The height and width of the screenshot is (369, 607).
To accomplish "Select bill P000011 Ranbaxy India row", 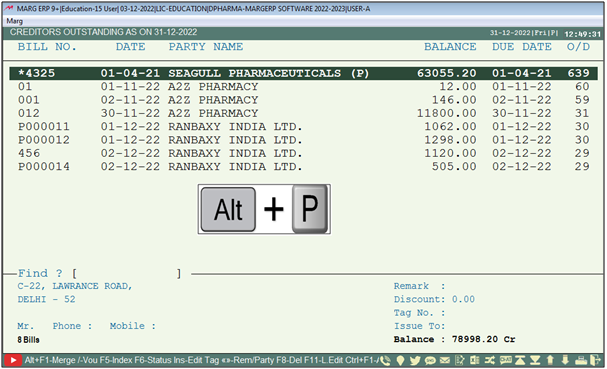I will (304, 127).
